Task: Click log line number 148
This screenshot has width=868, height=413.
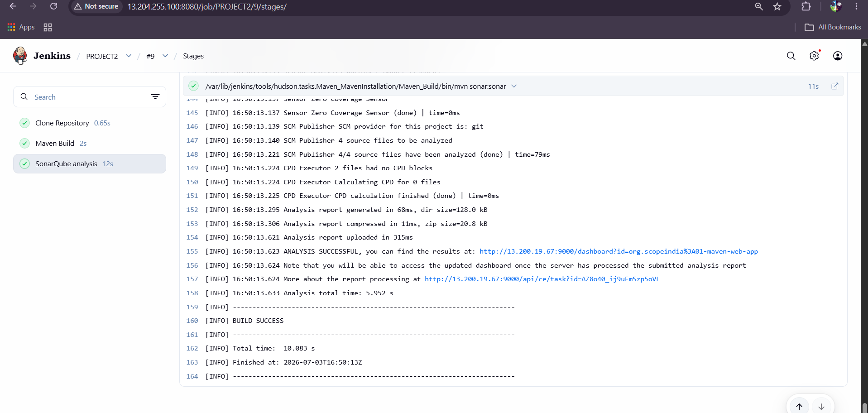Action: pos(192,154)
